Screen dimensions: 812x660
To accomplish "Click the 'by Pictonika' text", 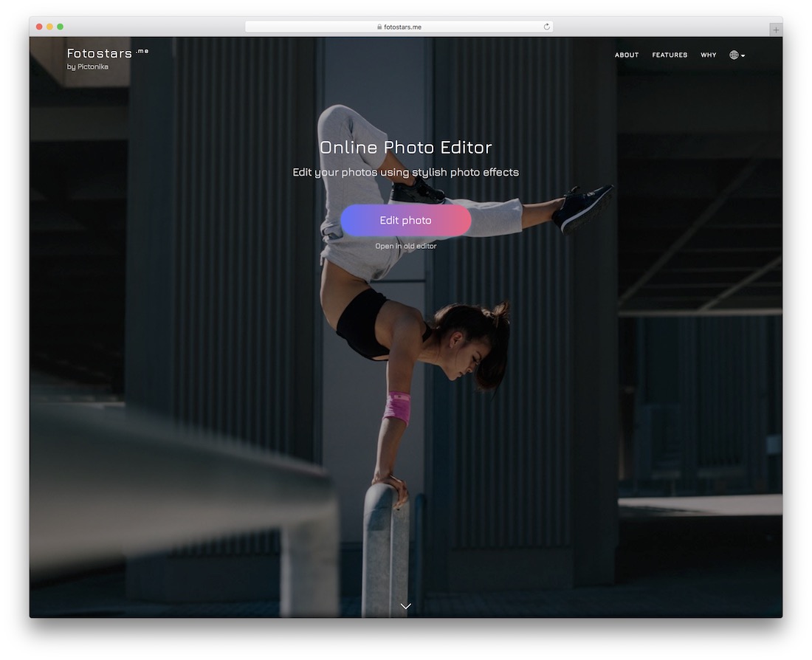I will coord(88,67).
